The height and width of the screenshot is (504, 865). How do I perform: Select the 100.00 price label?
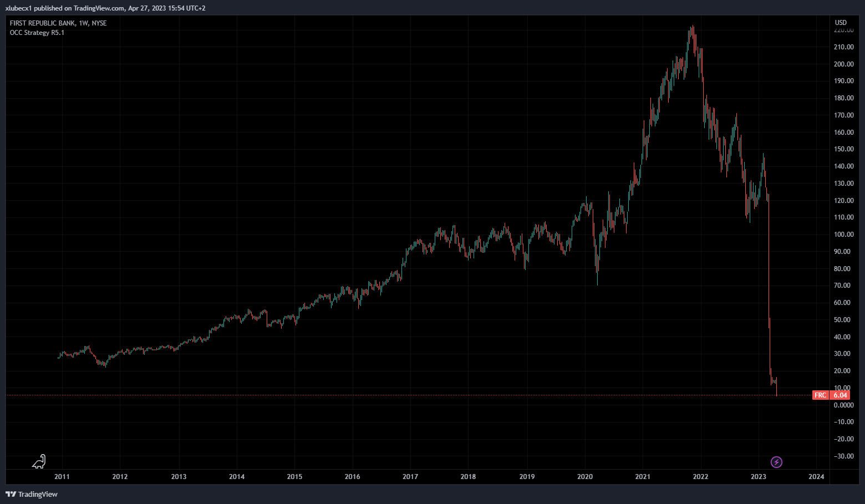pyautogui.click(x=843, y=235)
